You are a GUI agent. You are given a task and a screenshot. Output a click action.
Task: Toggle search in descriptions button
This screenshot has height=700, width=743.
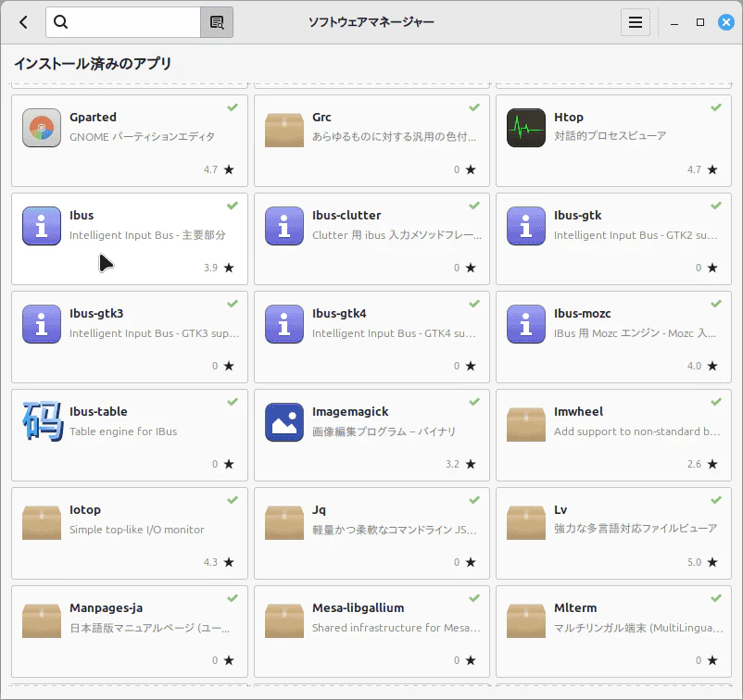pyautogui.click(x=217, y=22)
